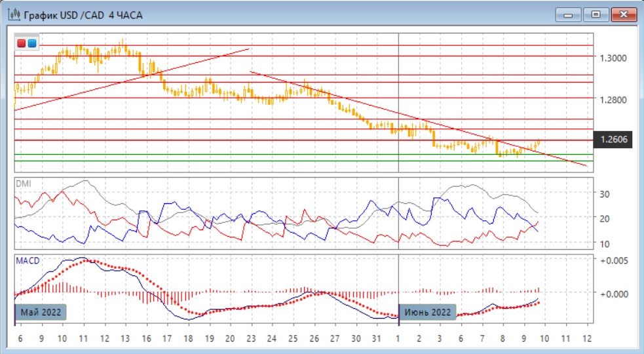The image size is (644, 354).
Task: Click the DMI indicator label
Action: point(23,183)
